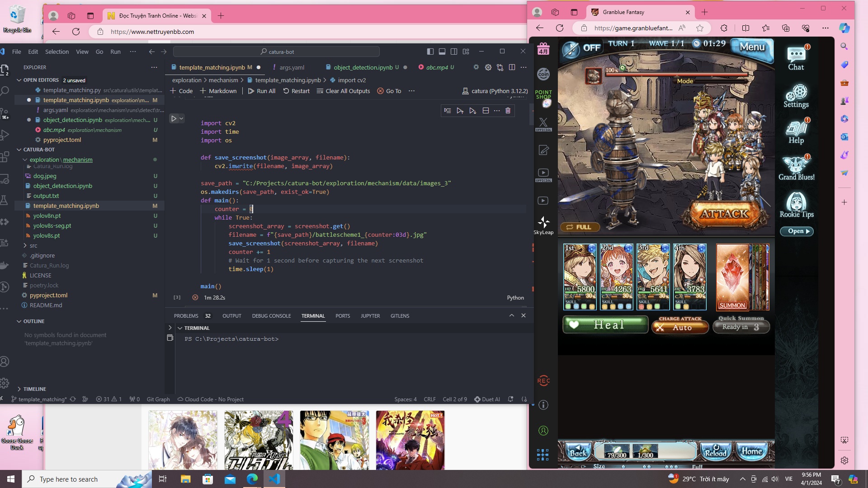Image resolution: width=868 pixels, height=488 pixels.
Task: Toggle the charge attack OFF switch
Action: (x=582, y=48)
